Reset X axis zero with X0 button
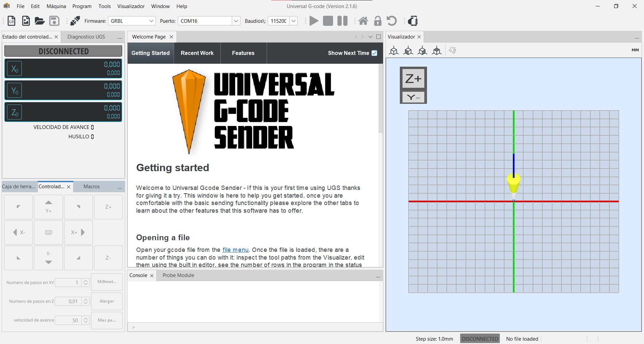The image size is (644, 344). (x=15, y=69)
